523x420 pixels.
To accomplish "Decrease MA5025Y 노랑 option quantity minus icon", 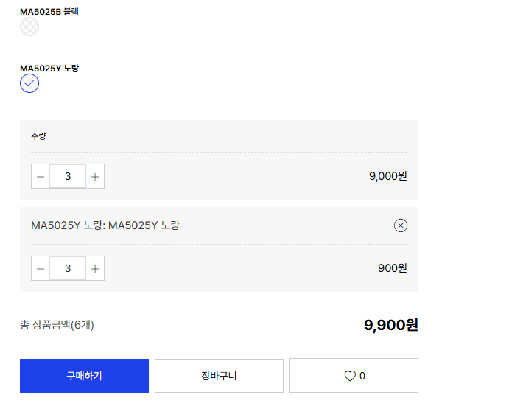I will (41, 268).
